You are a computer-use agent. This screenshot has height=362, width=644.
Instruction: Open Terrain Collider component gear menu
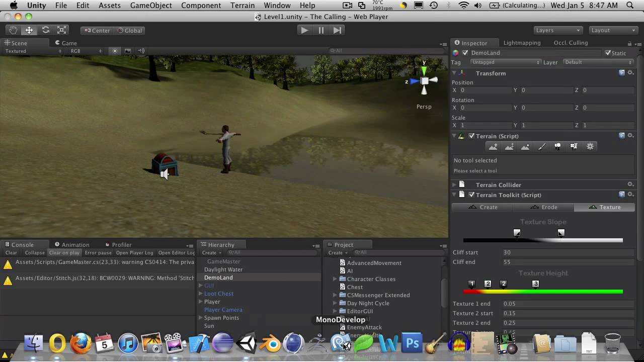(630, 185)
